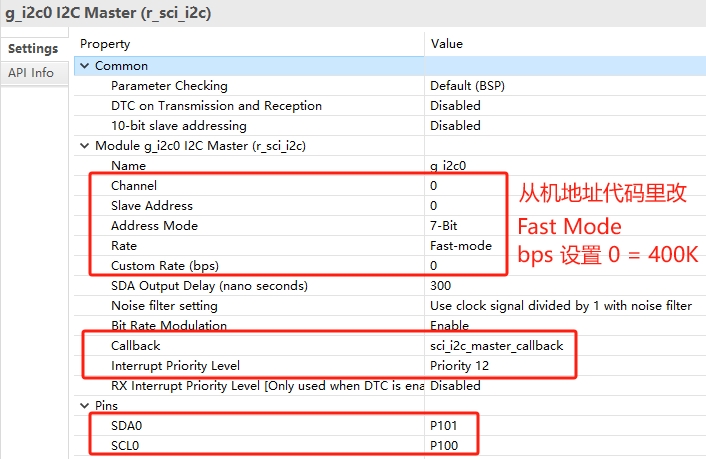Collapse the Common section chevron

point(85,66)
